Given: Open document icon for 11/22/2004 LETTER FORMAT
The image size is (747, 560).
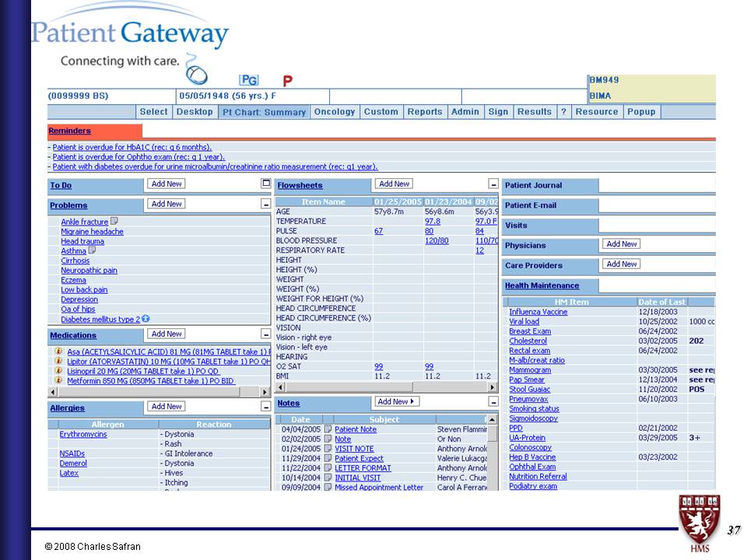Looking at the screenshot, I should 328,467.
